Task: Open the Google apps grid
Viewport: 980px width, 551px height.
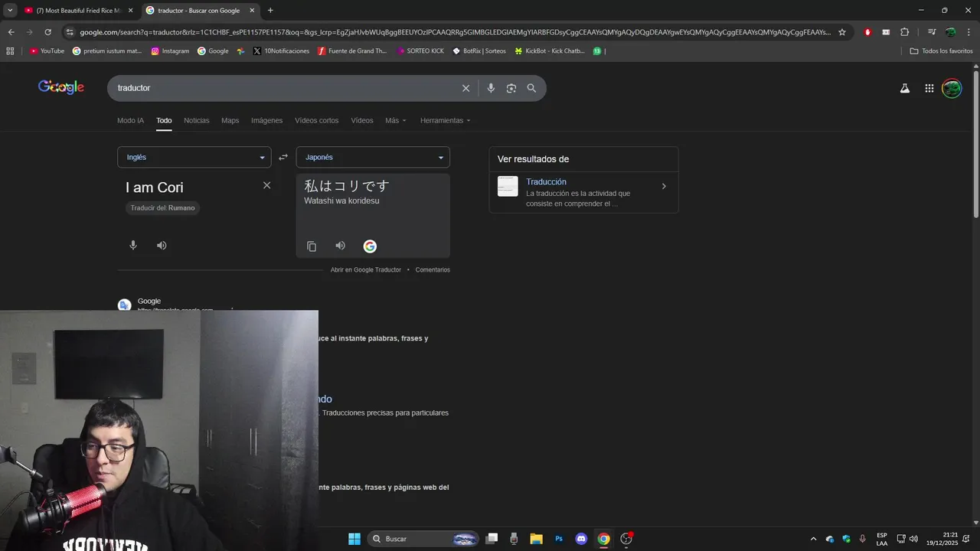Action: [x=929, y=88]
